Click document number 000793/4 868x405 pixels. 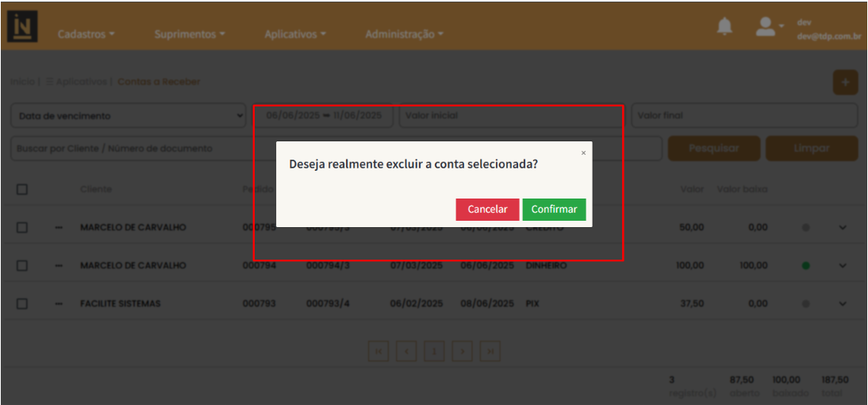coord(328,303)
